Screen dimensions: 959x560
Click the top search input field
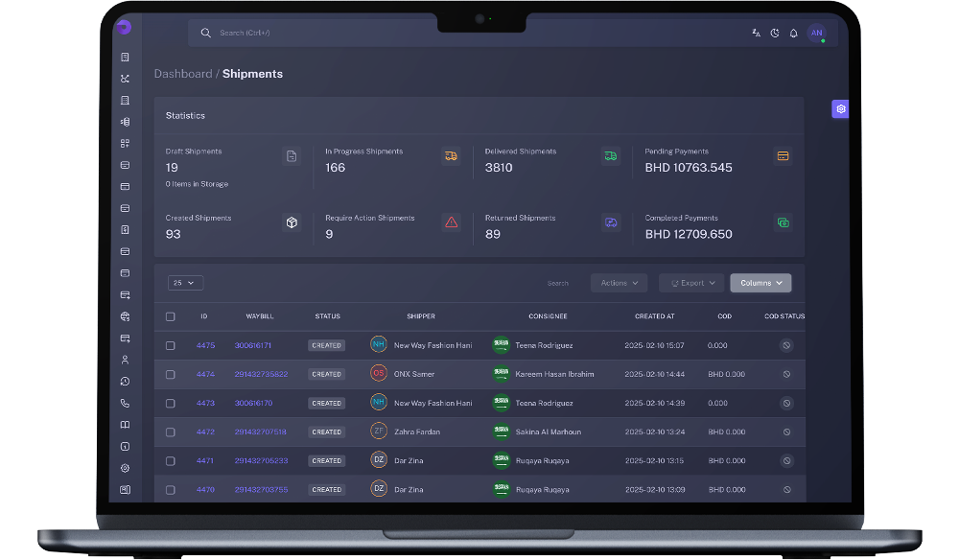point(384,34)
